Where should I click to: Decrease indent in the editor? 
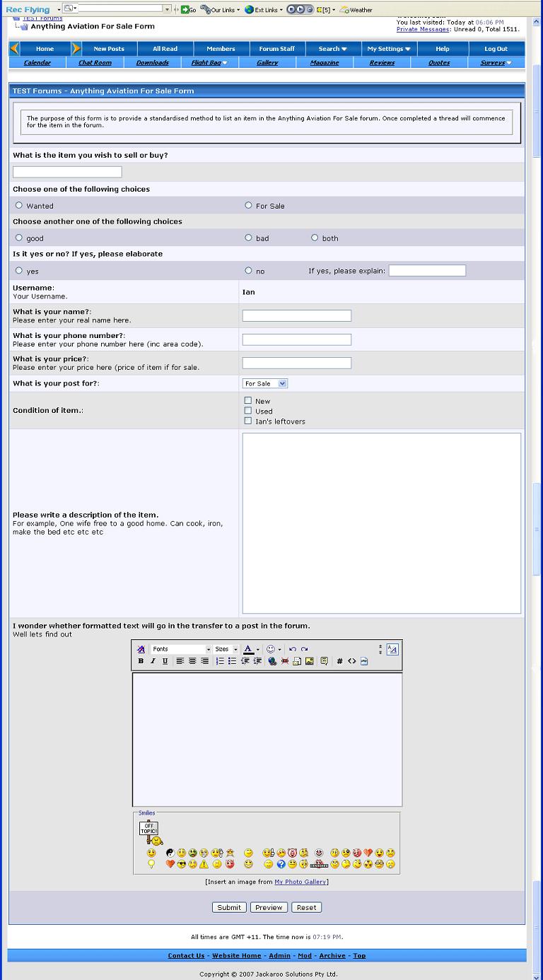[x=245, y=661]
